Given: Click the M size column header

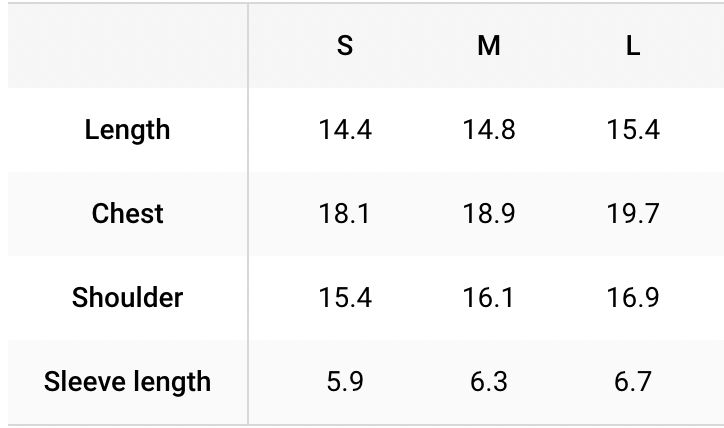Looking at the screenshot, I should tap(489, 47).
